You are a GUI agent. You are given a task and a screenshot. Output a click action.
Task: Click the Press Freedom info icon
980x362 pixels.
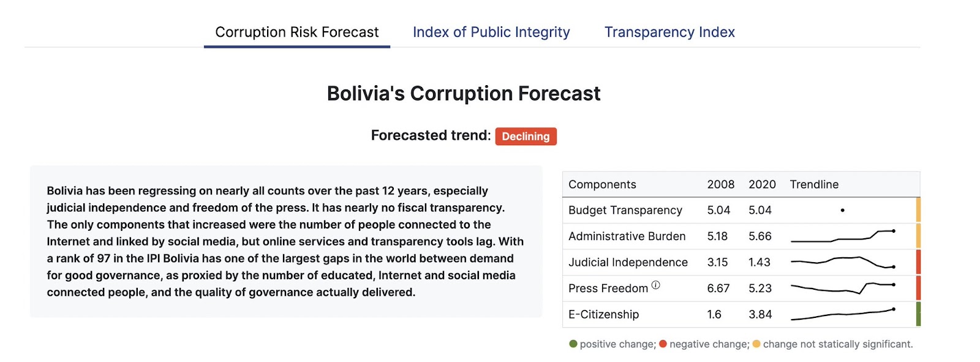click(x=655, y=285)
